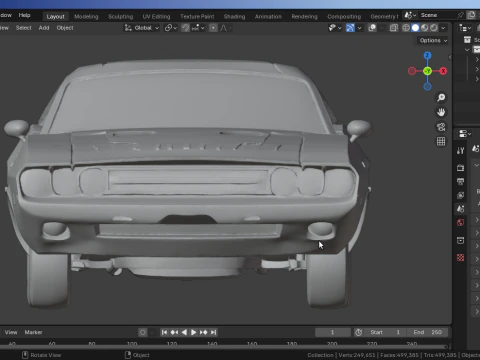
Task: Switch to the Sculpting workspace tab
Action: pyautogui.click(x=120, y=16)
